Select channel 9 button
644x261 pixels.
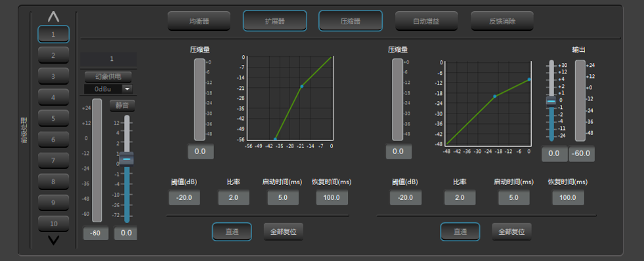pyautogui.click(x=53, y=203)
